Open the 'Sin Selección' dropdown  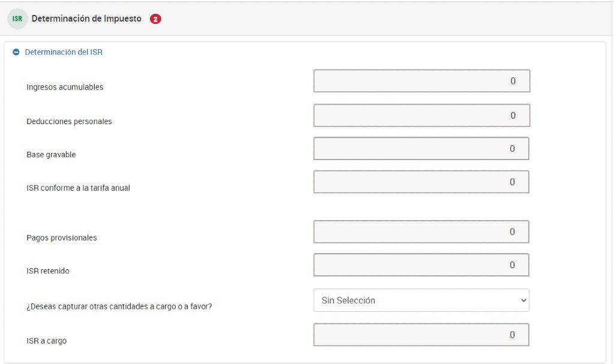pos(421,300)
